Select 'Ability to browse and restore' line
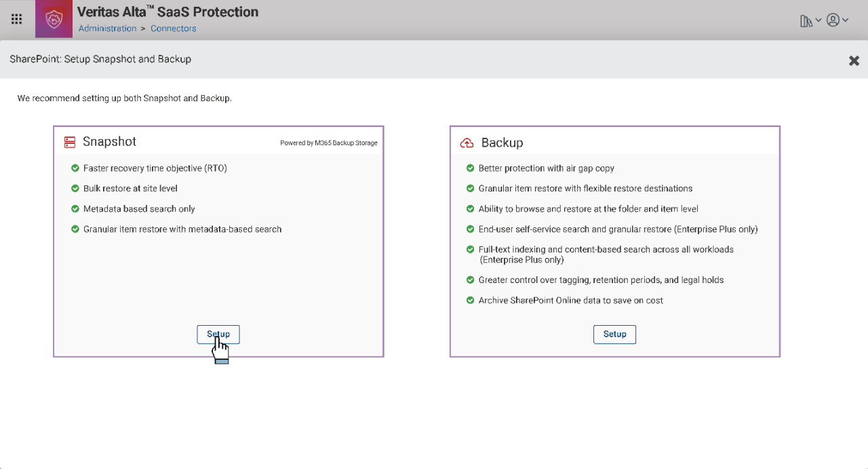 point(589,209)
